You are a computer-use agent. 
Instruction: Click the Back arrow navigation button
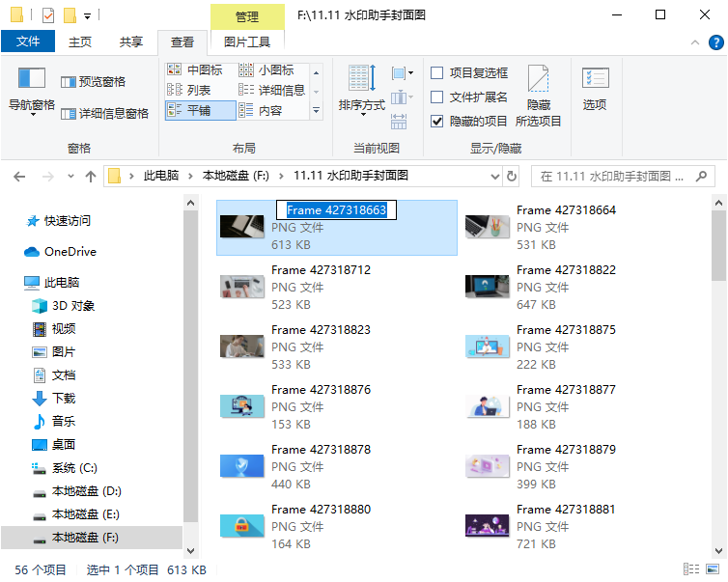click(x=20, y=177)
